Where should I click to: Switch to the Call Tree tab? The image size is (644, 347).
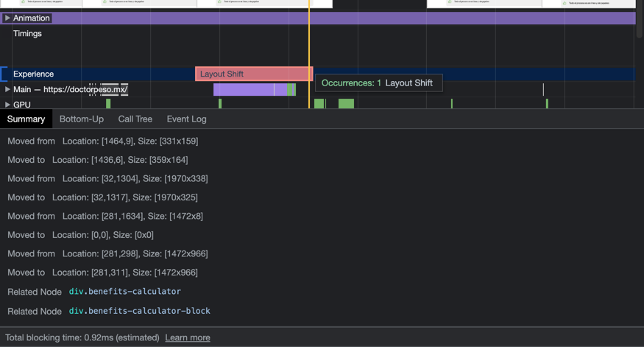tap(135, 119)
